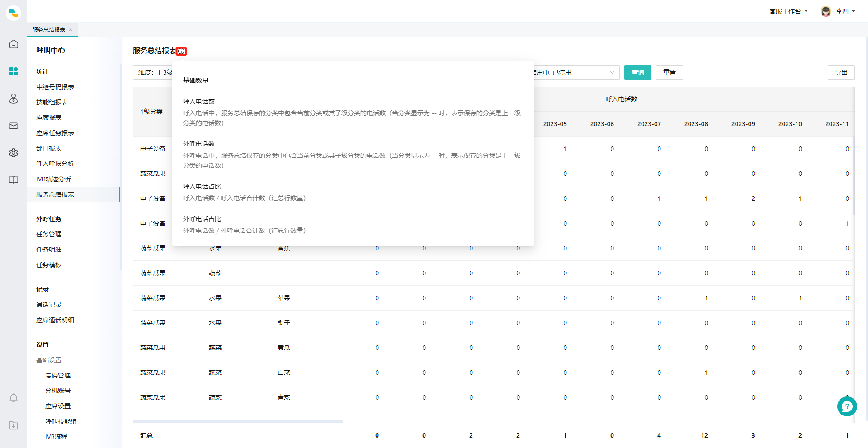This screenshot has height=448, width=868.
Task: Open 中继号码报表 in sidebar
Action: (x=55, y=87)
